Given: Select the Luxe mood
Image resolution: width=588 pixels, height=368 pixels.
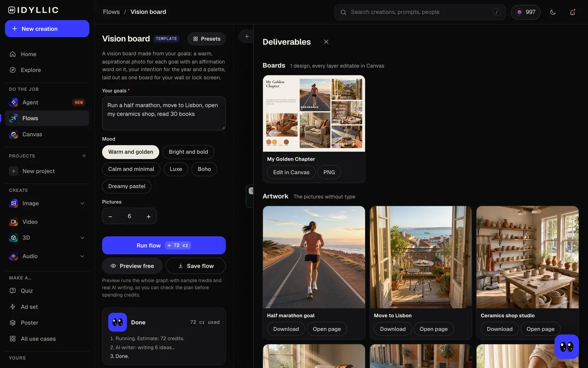Looking at the screenshot, I should pyautogui.click(x=176, y=169).
